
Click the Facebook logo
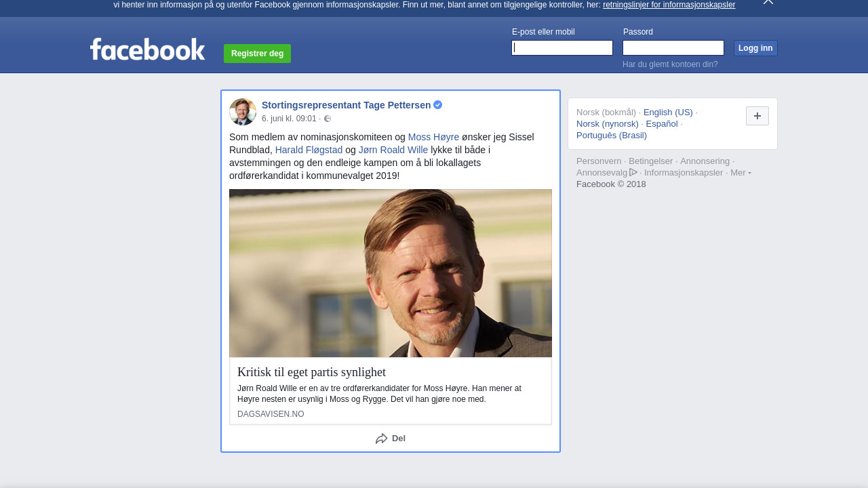pyautogui.click(x=147, y=49)
